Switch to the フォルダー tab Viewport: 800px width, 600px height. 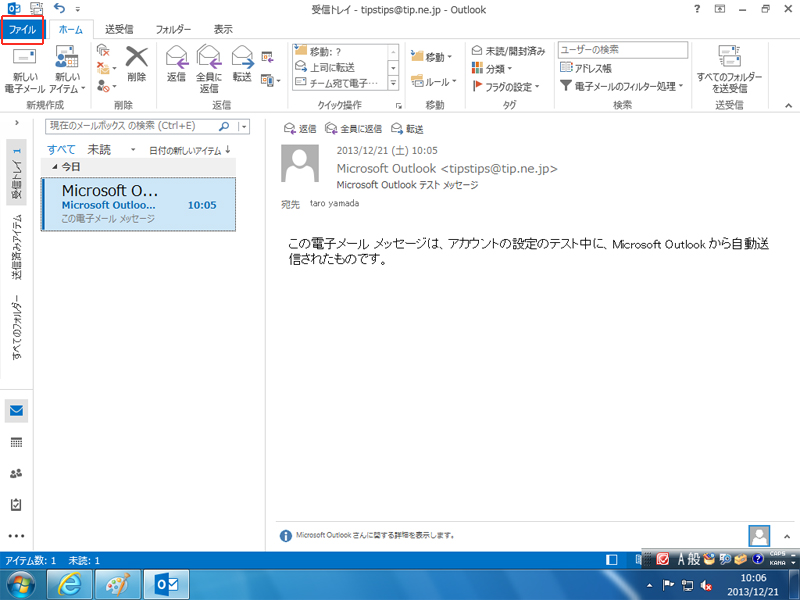173,30
